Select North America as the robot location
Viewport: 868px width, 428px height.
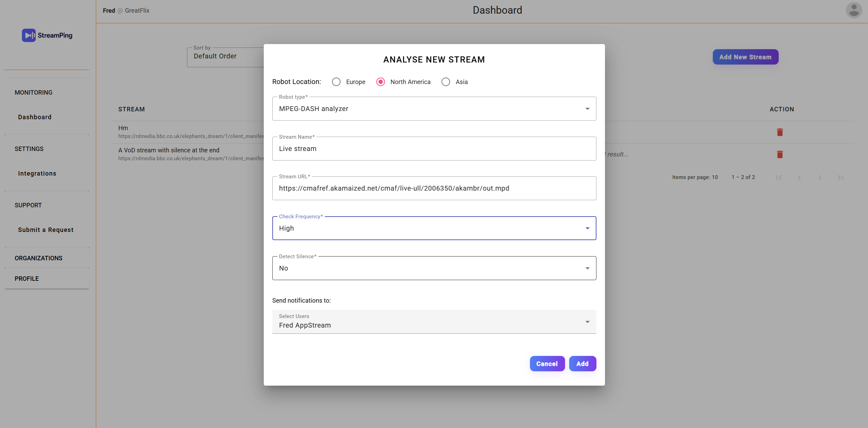(380, 82)
